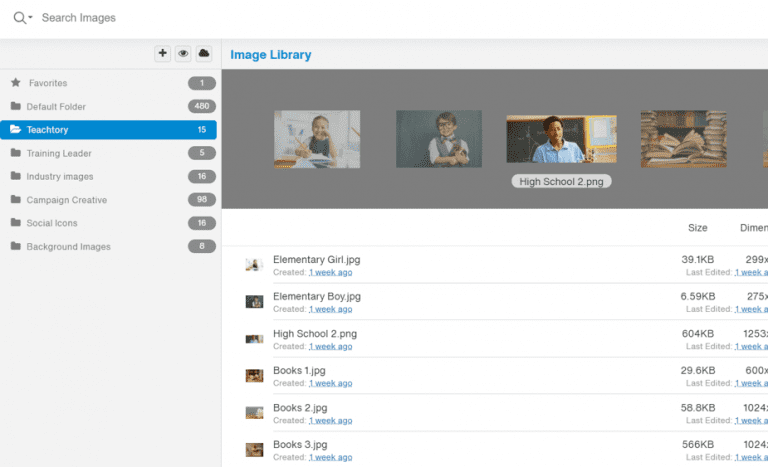Image resolution: width=768 pixels, height=467 pixels.
Task: Select the Social Icons folder
Action: pos(52,223)
